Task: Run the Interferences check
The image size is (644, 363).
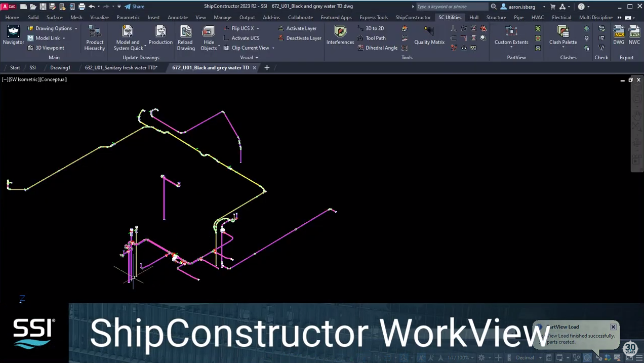Action: [x=340, y=35]
